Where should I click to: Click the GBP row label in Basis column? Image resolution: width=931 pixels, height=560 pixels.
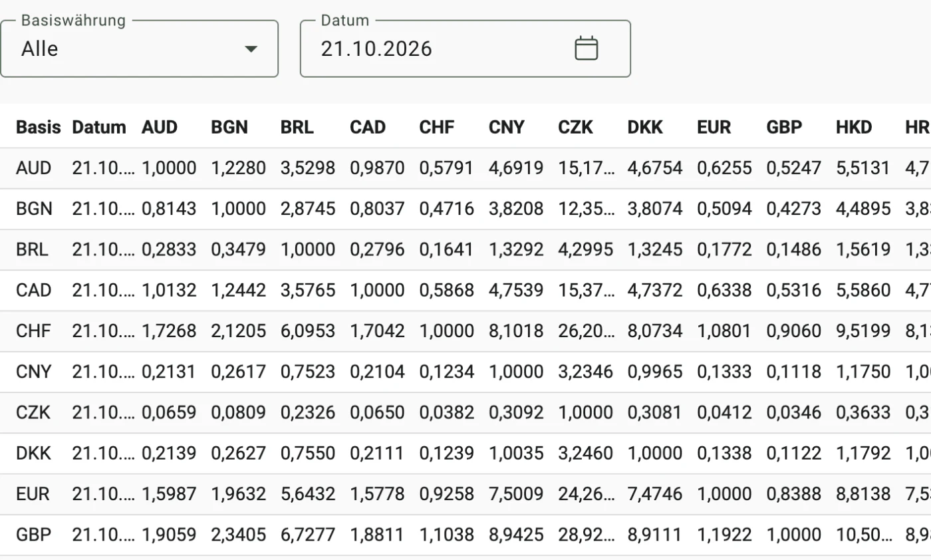[34, 534]
